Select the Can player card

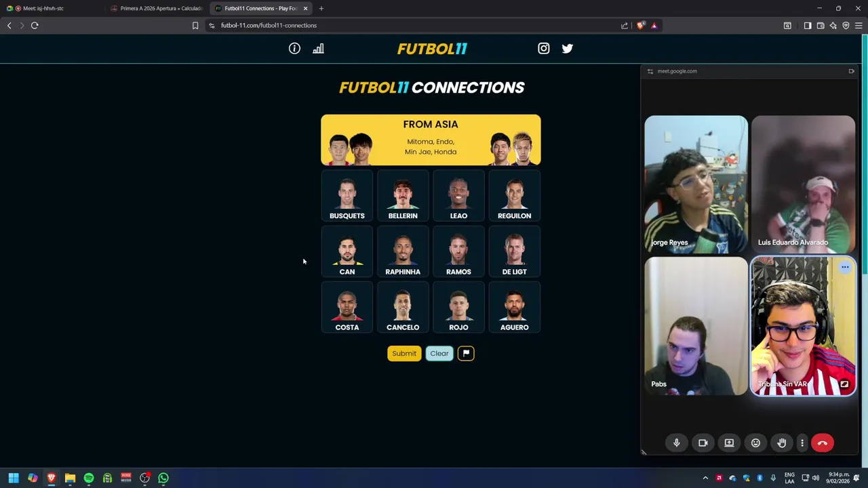(x=347, y=252)
